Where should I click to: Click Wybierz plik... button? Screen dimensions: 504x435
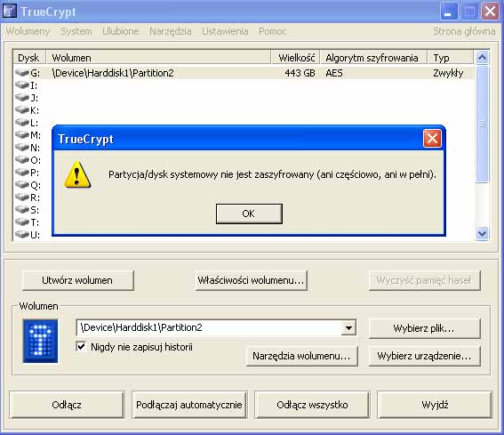click(x=424, y=328)
